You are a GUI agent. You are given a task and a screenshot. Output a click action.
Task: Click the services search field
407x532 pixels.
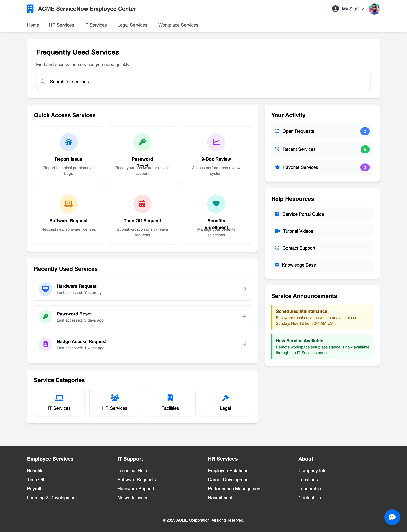pyautogui.click(x=203, y=82)
